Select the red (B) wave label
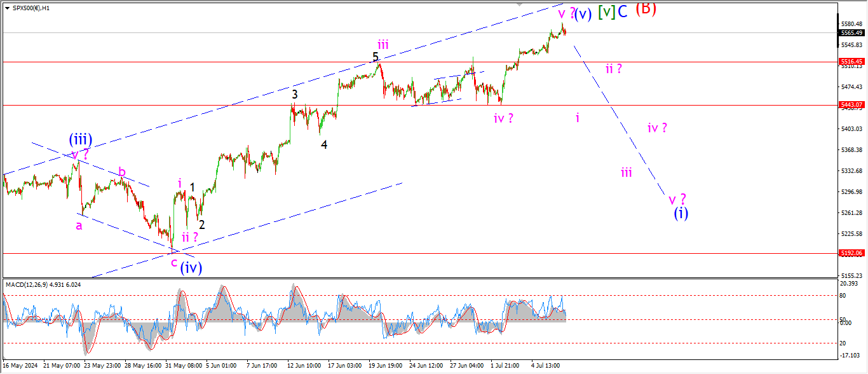 click(646, 8)
